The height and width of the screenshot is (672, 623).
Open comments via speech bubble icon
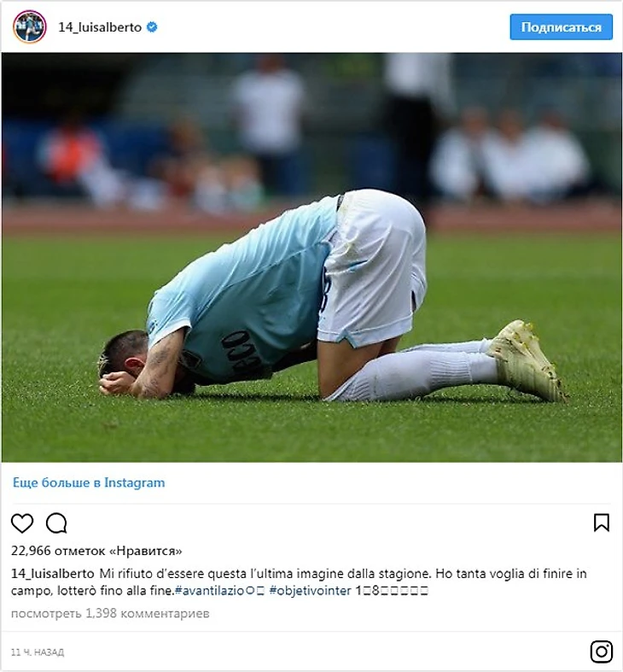[x=56, y=523]
